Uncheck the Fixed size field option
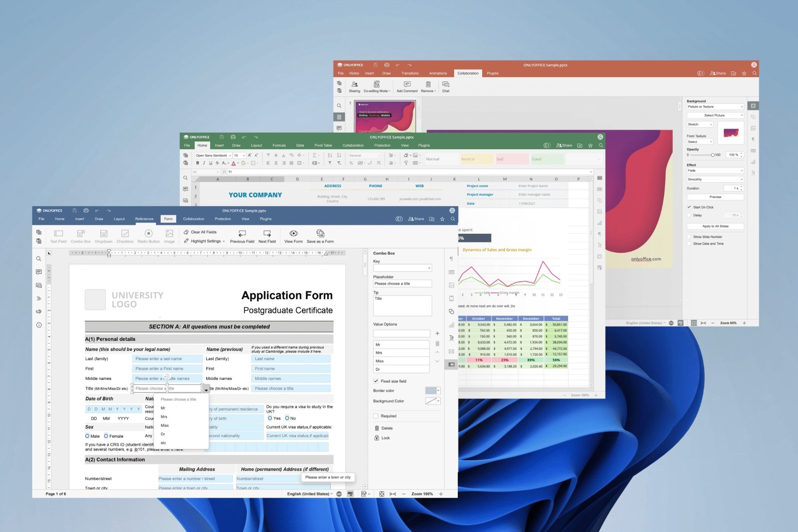The image size is (798, 532). [375, 381]
